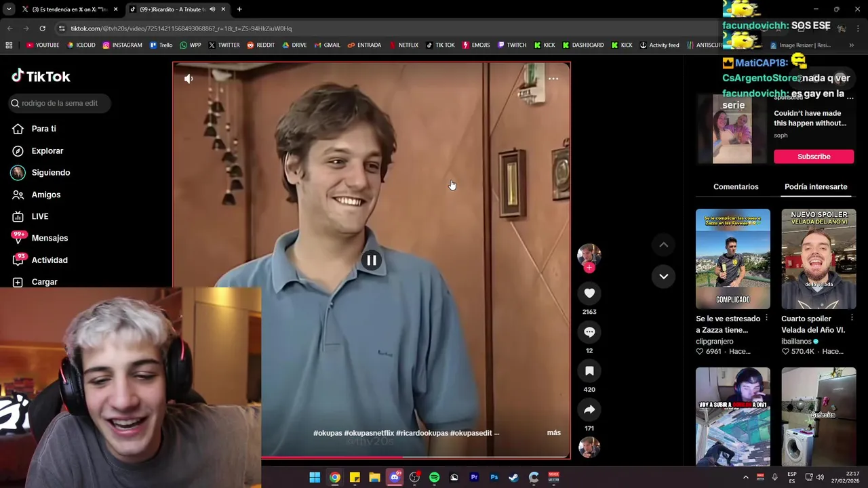Open Mensajes in the sidebar

tap(50, 238)
